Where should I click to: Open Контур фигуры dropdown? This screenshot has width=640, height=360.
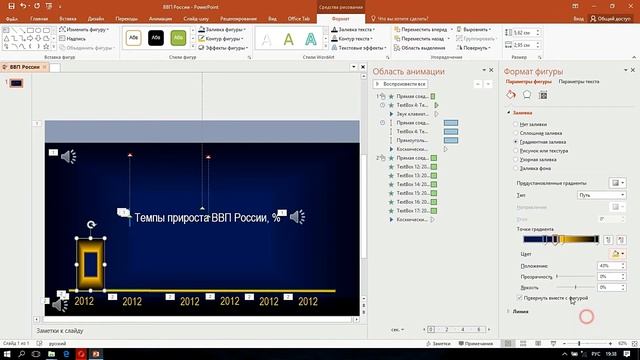[221, 38]
